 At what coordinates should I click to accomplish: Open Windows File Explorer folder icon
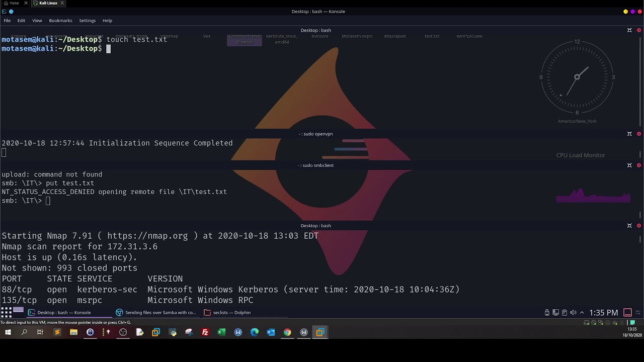pos(73,332)
